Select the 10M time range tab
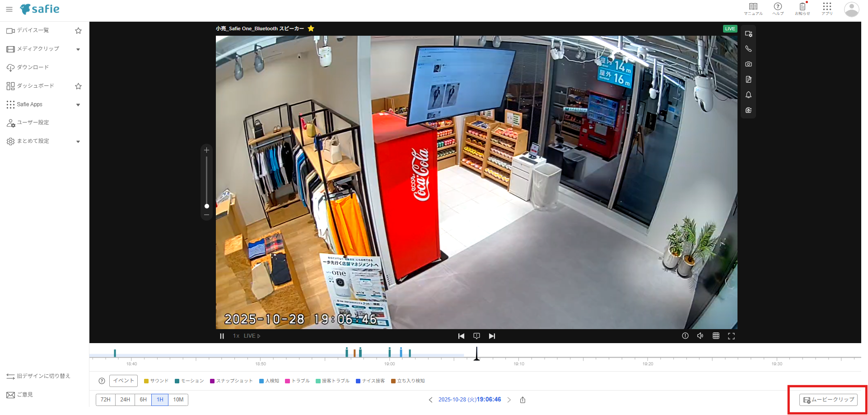 click(x=178, y=400)
